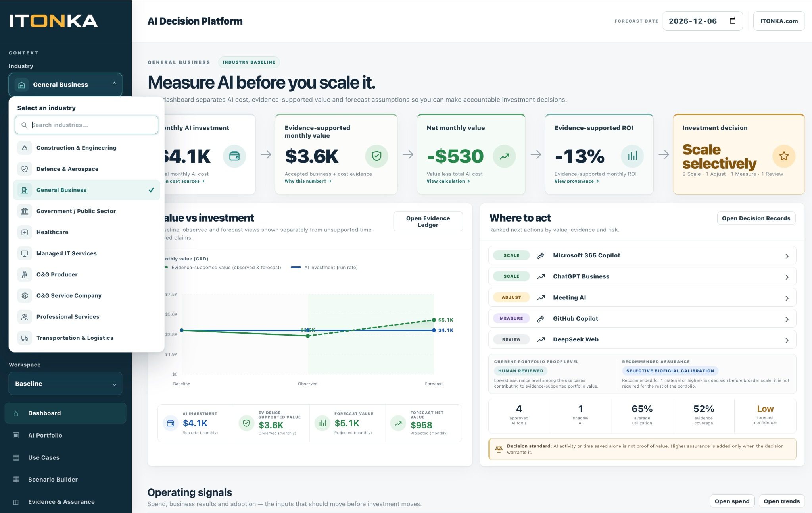Click the trend icon beside DeepSeek Web
The image size is (812, 513).
tap(541, 340)
